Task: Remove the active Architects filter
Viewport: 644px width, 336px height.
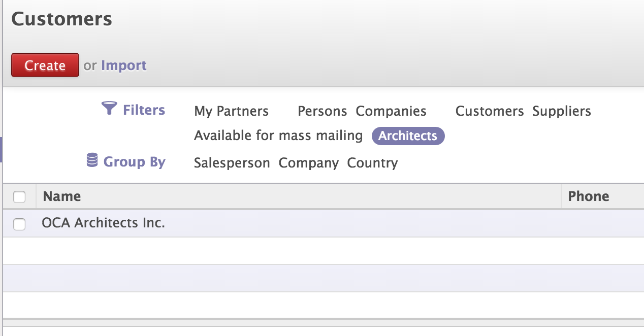Action: (x=408, y=136)
